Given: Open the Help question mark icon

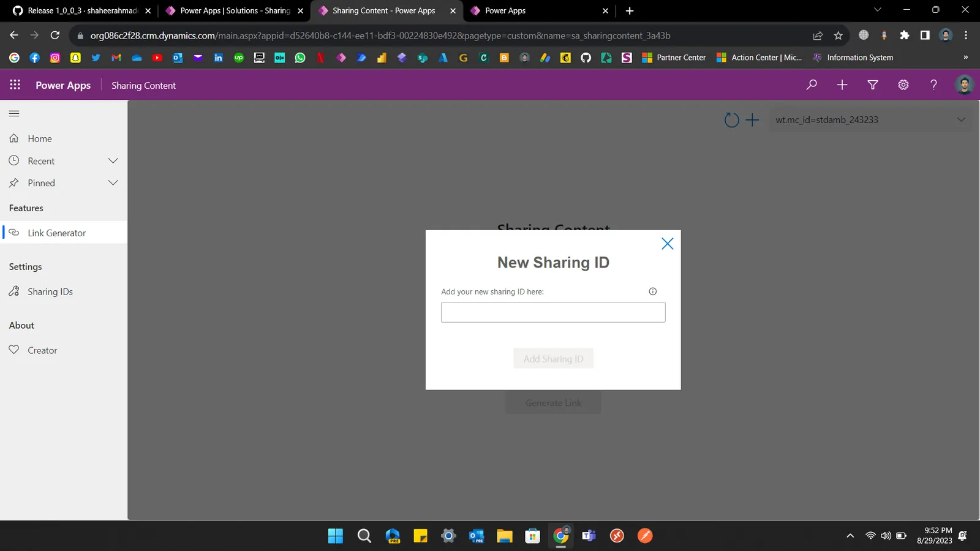Looking at the screenshot, I should pos(933,85).
